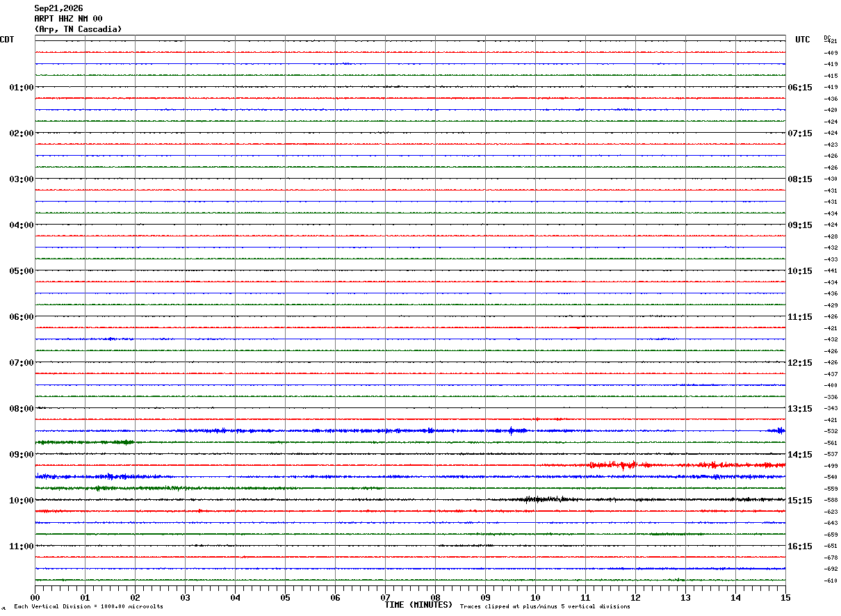Click the 01:00 CDT time label
The image size is (841, 616).
(x=22, y=88)
